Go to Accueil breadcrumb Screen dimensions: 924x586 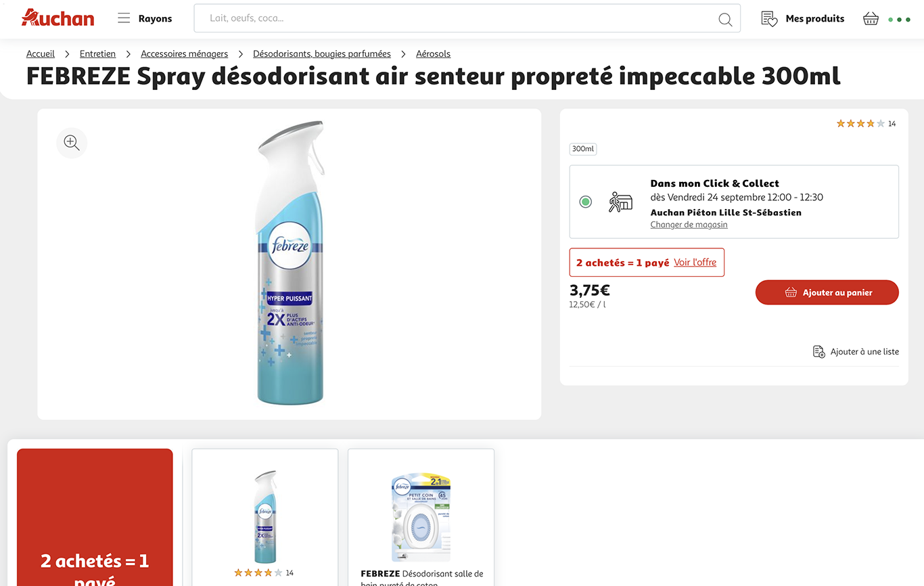(x=41, y=53)
